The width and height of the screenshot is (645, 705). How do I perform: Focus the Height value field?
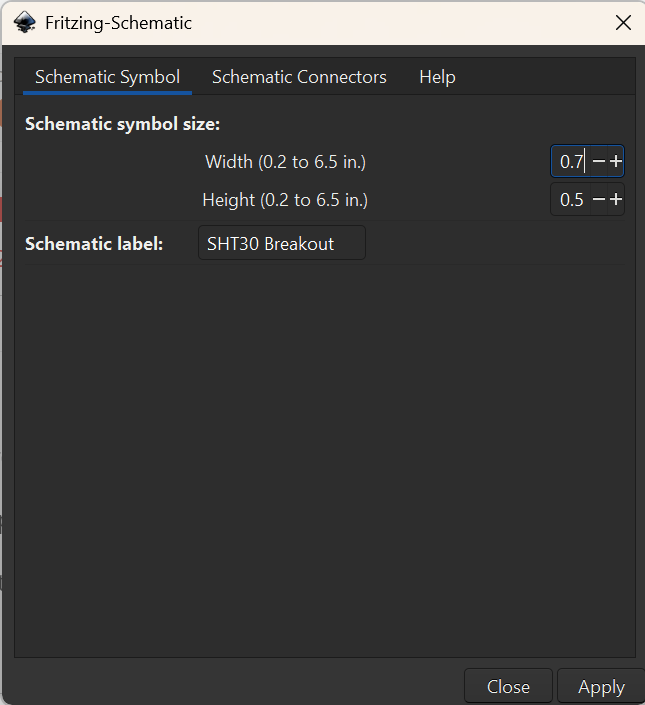571,200
